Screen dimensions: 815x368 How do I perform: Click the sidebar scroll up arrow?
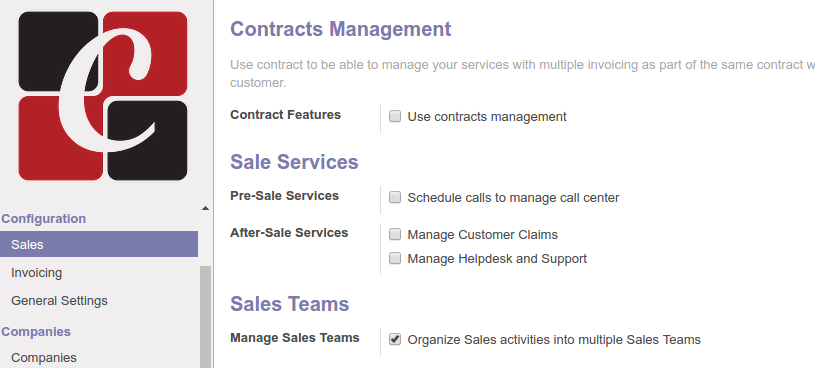[205, 208]
